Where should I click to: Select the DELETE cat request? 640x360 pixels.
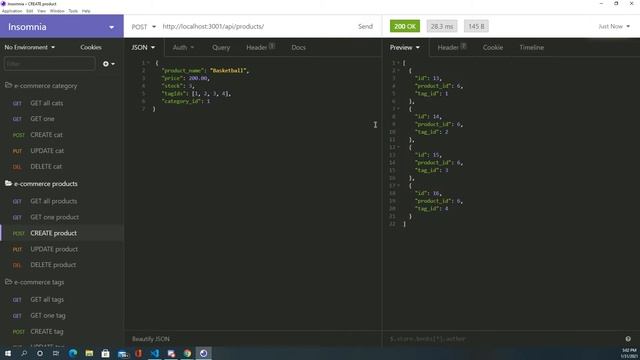pyautogui.click(x=62, y=167)
